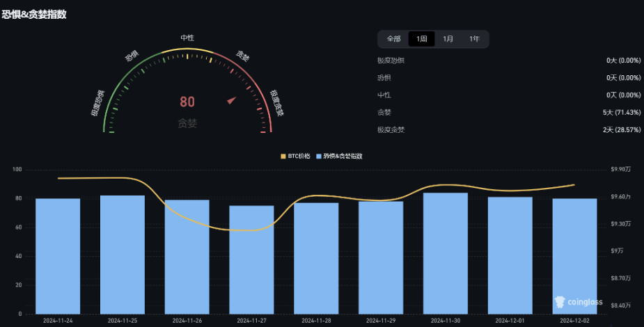This screenshot has width=644, height=327.
Task: Click the bar for 2024-11-30
Action: [446, 253]
